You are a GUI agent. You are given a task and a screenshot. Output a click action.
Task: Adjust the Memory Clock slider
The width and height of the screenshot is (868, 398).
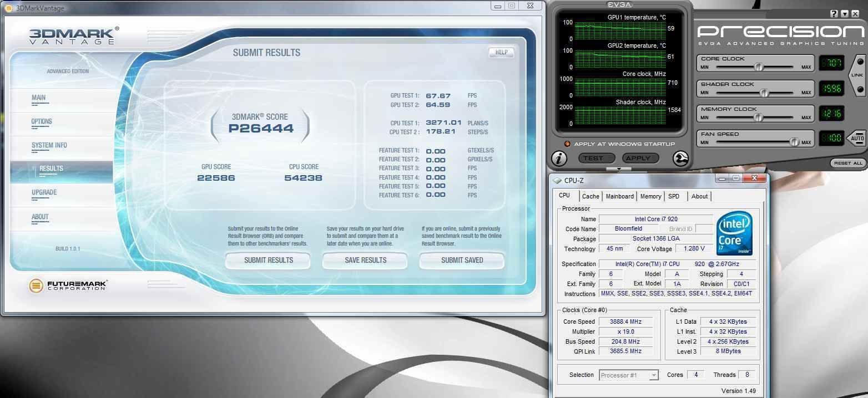click(x=759, y=118)
